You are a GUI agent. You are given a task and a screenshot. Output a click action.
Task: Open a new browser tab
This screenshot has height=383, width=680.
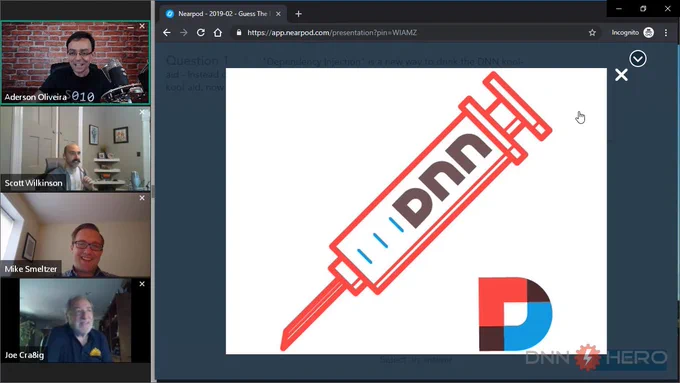pos(298,14)
